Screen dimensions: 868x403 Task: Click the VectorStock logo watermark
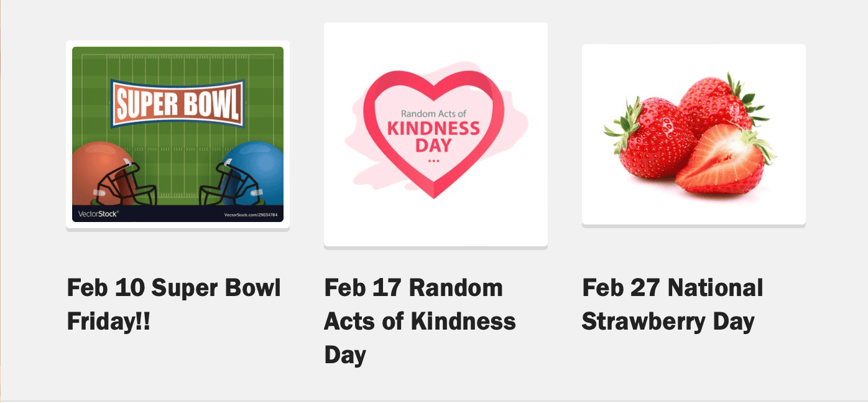(98, 214)
